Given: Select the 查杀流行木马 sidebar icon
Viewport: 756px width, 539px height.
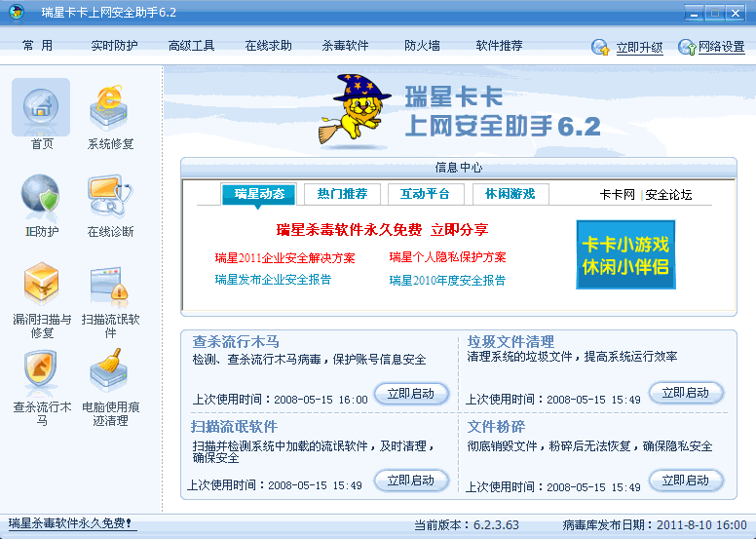Looking at the screenshot, I should pyautogui.click(x=41, y=372).
